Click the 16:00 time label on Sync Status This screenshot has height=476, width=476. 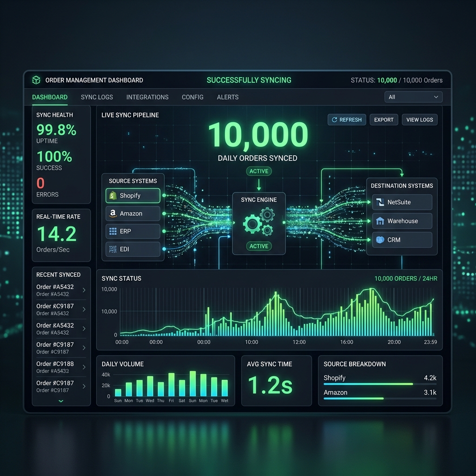click(x=346, y=342)
